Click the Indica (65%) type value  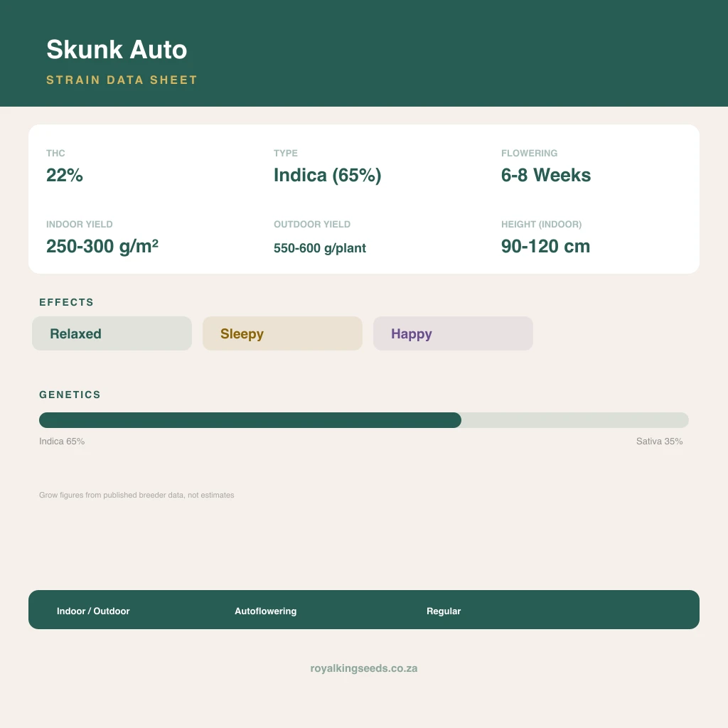pyautogui.click(x=327, y=176)
